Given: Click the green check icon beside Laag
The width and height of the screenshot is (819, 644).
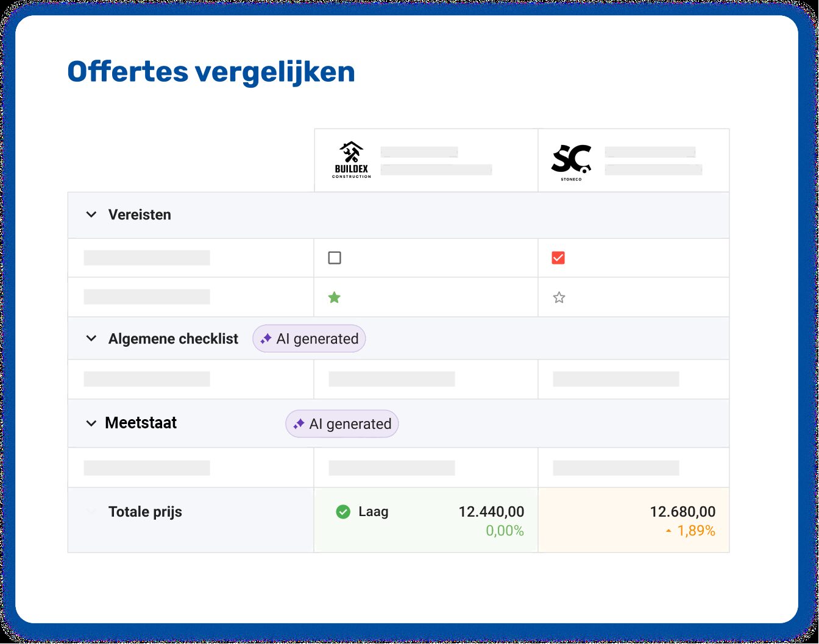Looking at the screenshot, I should [x=343, y=512].
